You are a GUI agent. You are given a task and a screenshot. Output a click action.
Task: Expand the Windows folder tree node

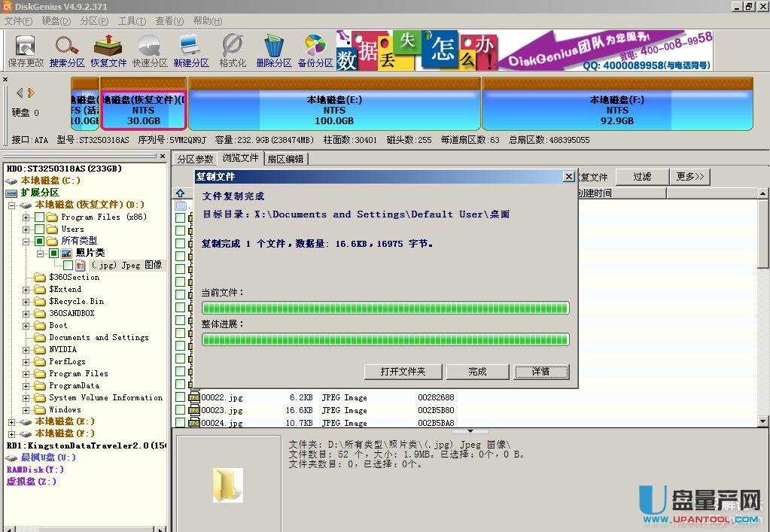coord(27,410)
